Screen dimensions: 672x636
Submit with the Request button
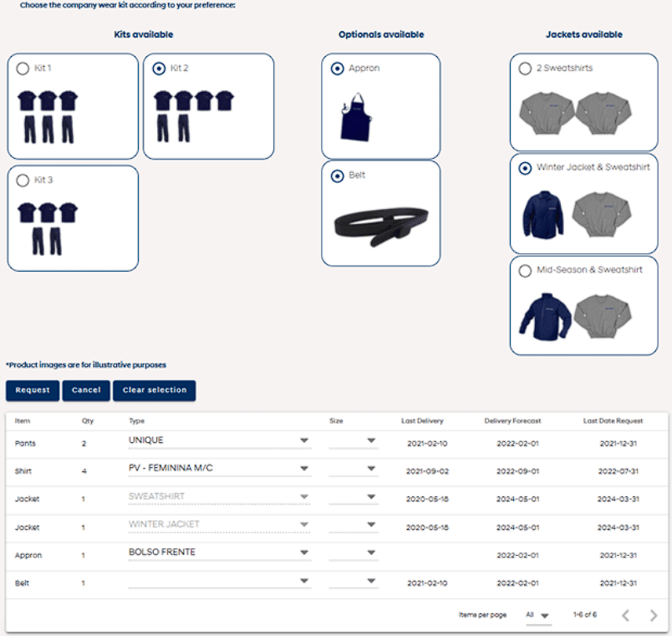[33, 390]
